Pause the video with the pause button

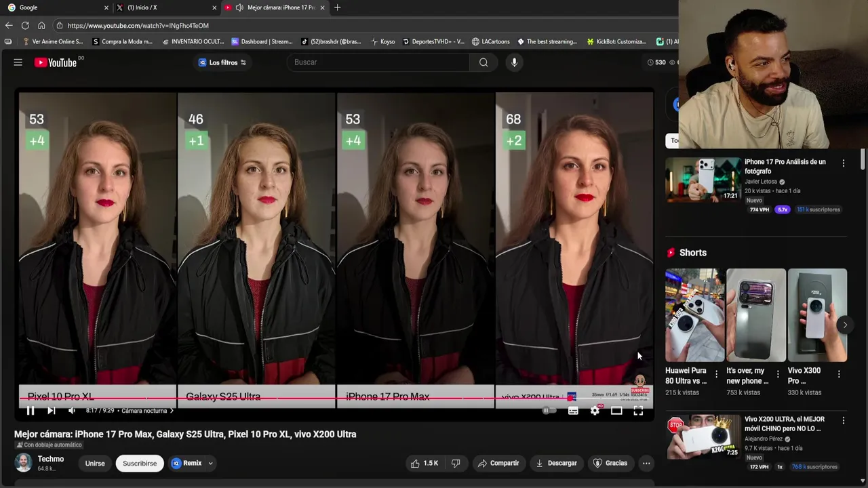click(x=31, y=411)
